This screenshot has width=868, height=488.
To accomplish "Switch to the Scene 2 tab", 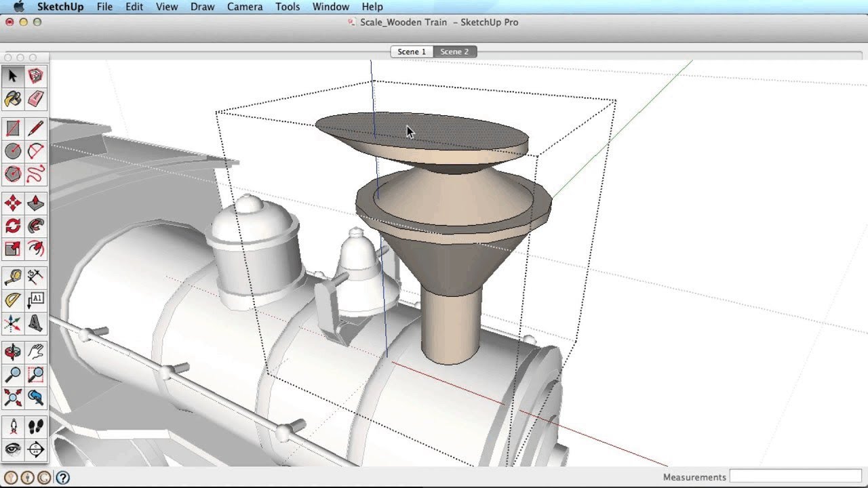I will pos(454,52).
